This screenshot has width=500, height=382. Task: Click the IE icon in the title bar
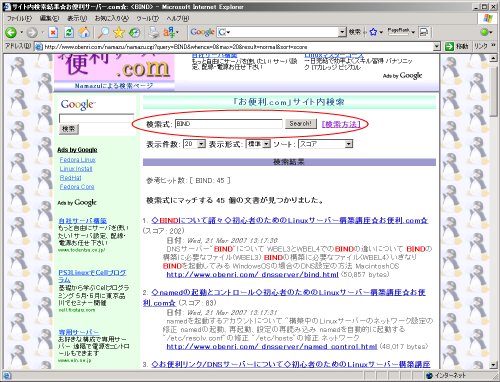click(x=7, y=7)
